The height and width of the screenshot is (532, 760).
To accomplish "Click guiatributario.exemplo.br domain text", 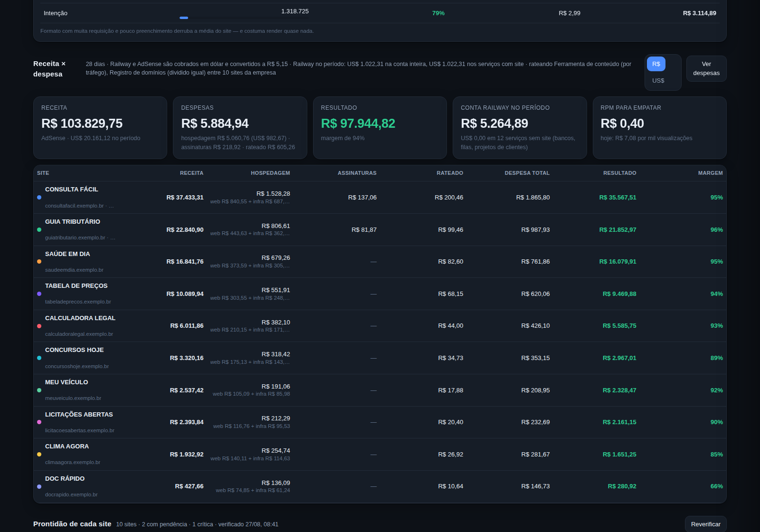I will click(75, 237).
